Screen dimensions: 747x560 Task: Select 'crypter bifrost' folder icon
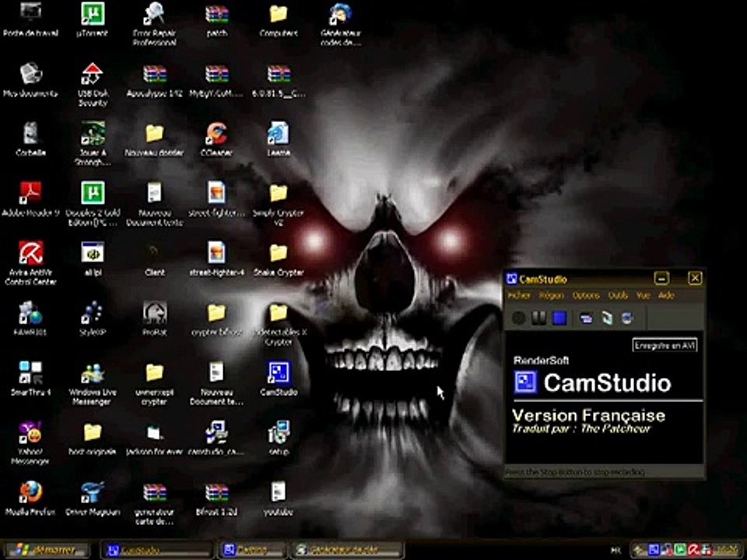coord(217,319)
